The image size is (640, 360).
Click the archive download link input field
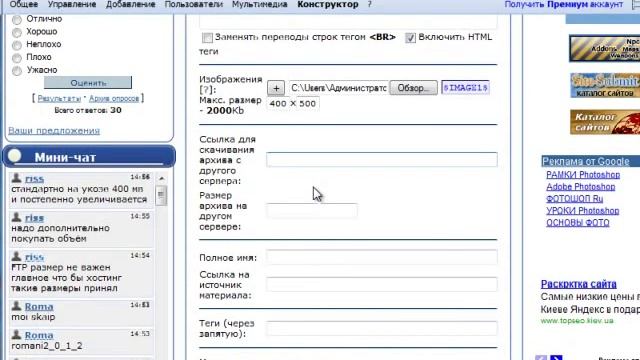(382, 160)
